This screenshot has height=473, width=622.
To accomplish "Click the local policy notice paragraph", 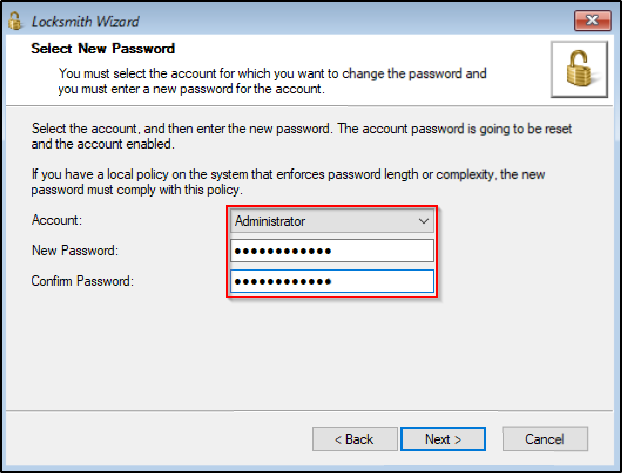I will (290, 182).
